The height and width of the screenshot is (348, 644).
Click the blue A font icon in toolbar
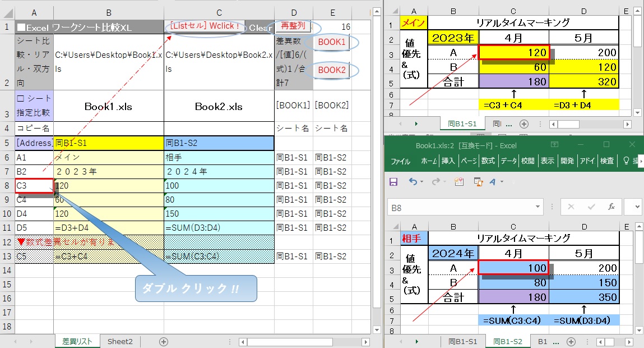click(493, 181)
